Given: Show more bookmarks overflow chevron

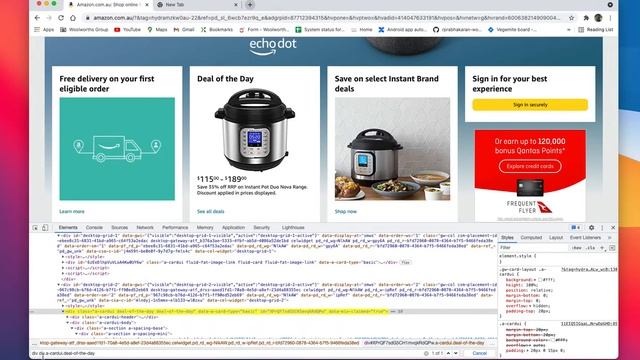Looking at the screenshot, I should click(569, 30).
